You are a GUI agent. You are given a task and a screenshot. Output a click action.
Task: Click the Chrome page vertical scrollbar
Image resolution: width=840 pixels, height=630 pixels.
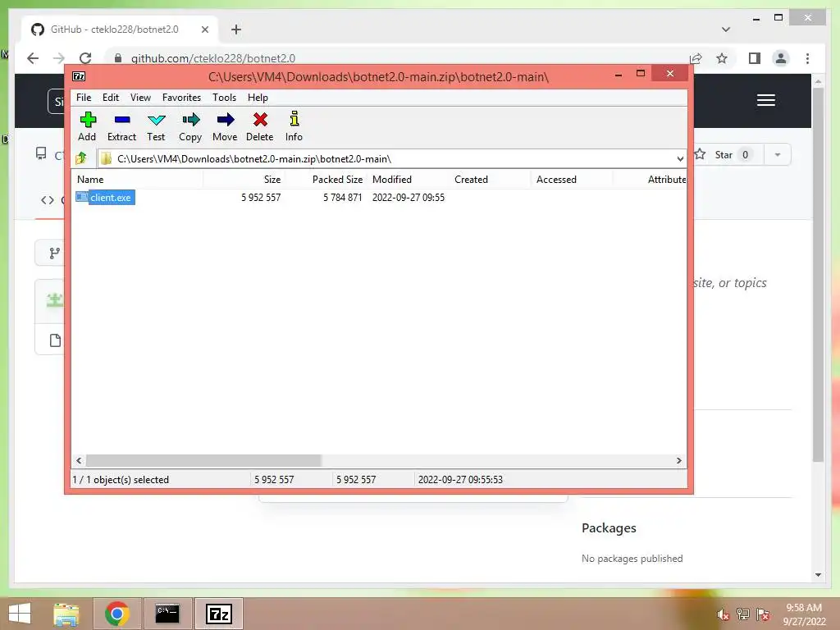(818, 273)
